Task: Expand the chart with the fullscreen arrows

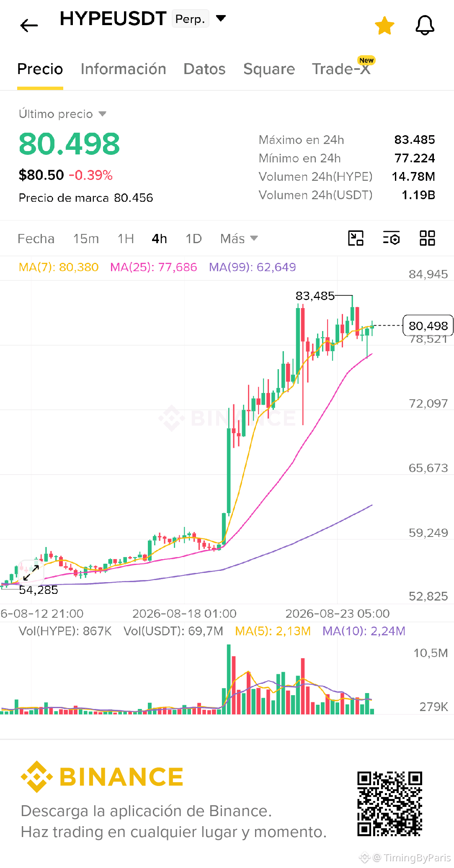Action: 31,573
